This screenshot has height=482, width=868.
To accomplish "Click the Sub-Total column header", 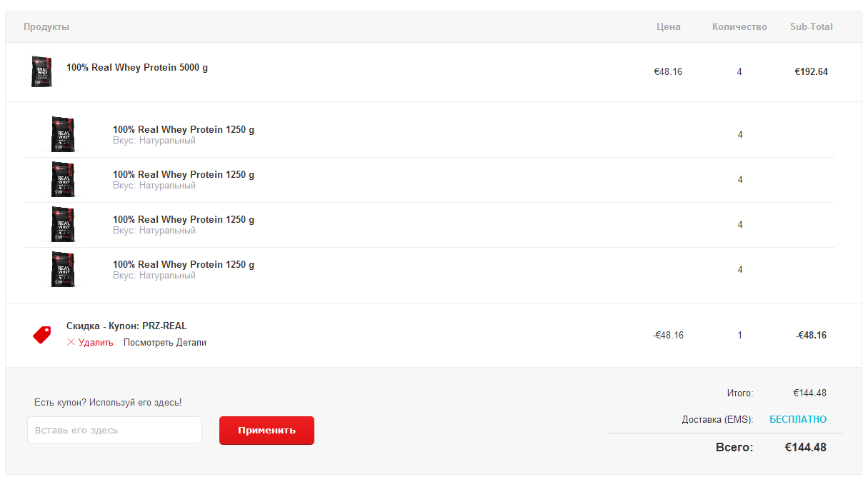I will click(812, 27).
